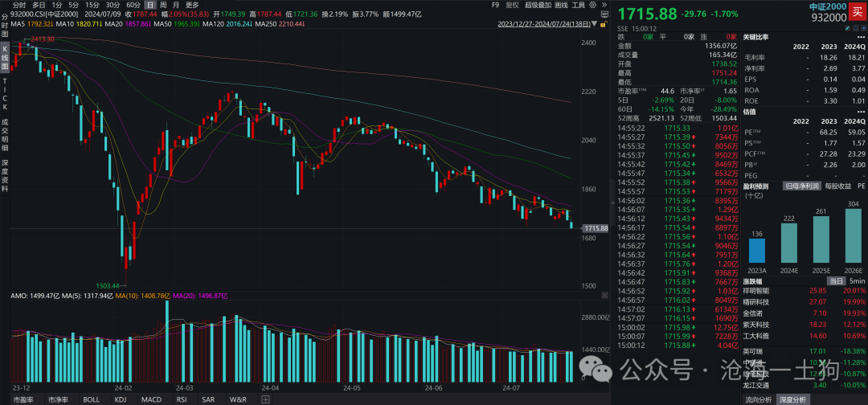Open stock 英可瑞 in the losers list
Viewport: 868px width, 405px height.
coord(753,351)
